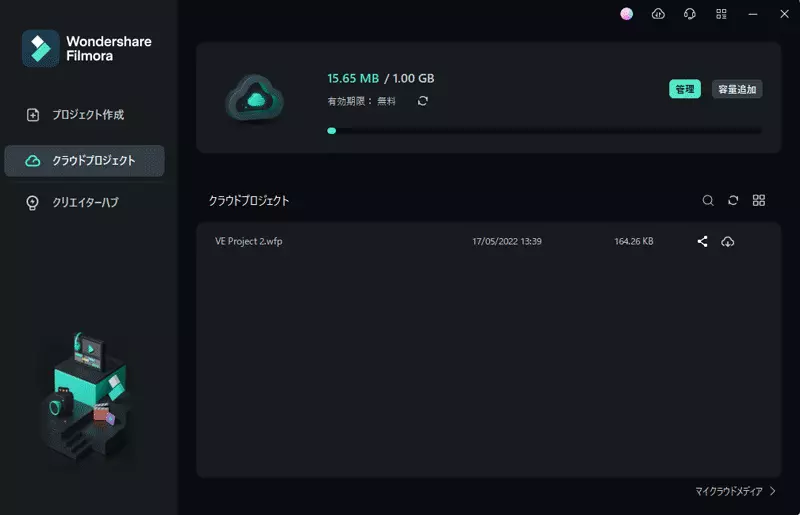Click the apps grid icon in title bar
800x515 pixels.
click(x=721, y=14)
